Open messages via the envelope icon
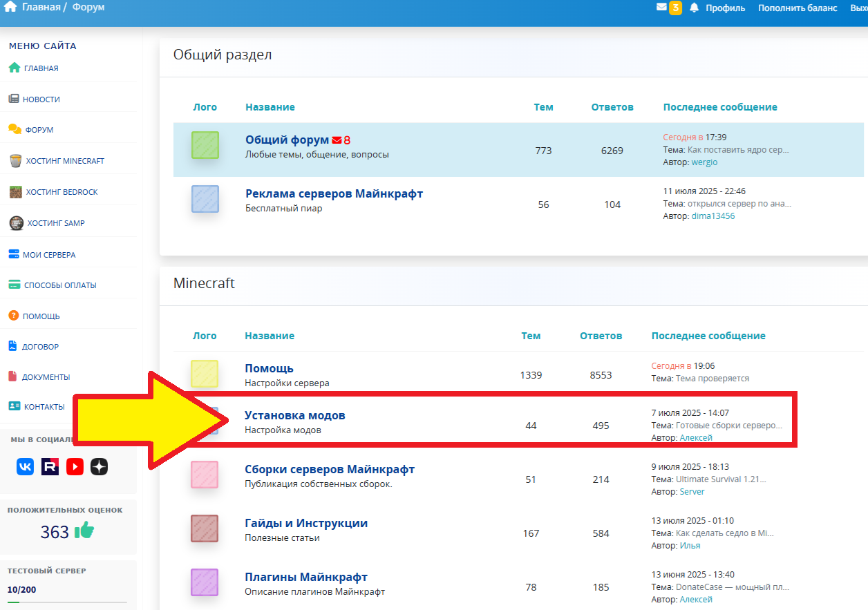868x610 pixels. (x=661, y=7)
